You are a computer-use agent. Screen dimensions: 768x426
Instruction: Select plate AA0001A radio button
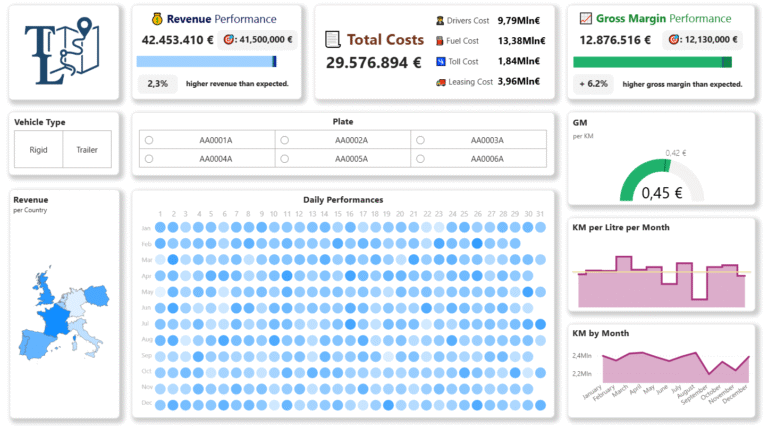149,140
